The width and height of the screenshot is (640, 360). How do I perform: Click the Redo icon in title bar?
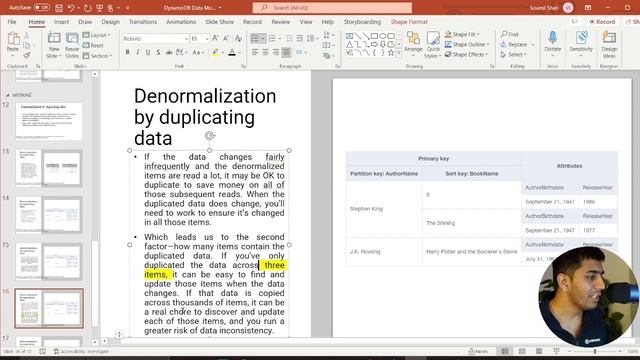(88, 8)
